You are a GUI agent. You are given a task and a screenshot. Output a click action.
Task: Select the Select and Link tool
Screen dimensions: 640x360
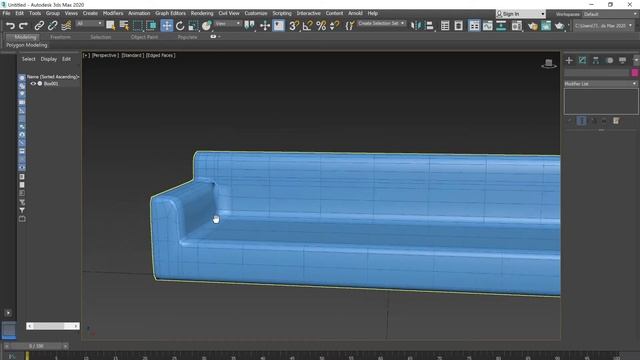pyautogui.click(x=39, y=26)
